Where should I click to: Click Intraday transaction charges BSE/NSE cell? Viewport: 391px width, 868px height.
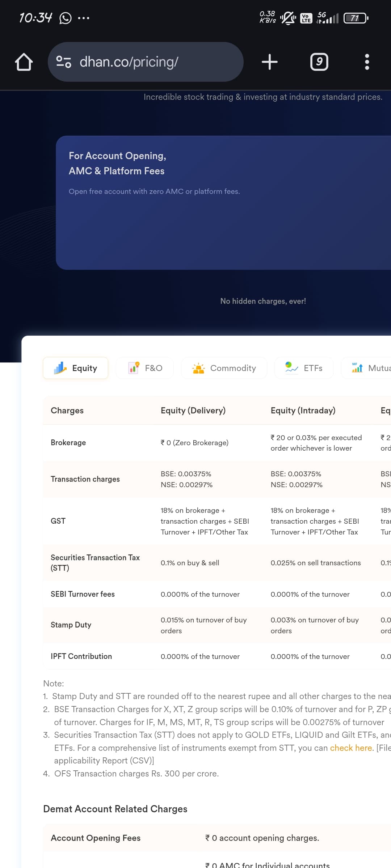pyautogui.click(x=297, y=479)
